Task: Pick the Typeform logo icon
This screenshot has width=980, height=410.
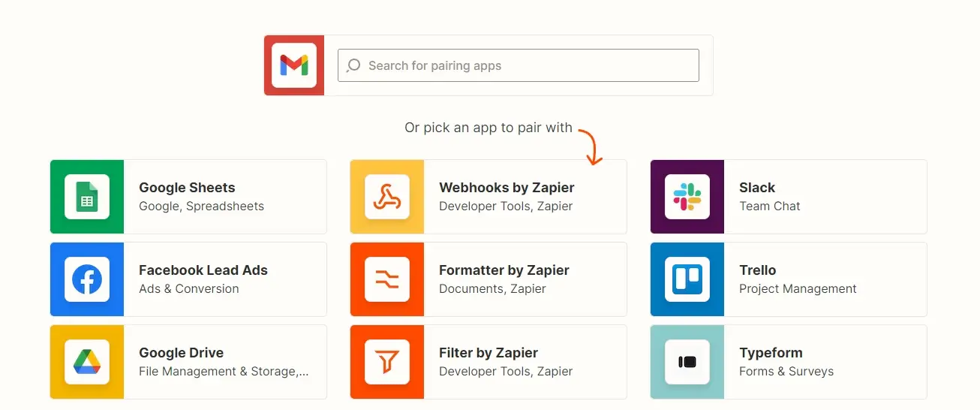Action: [687, 362]
